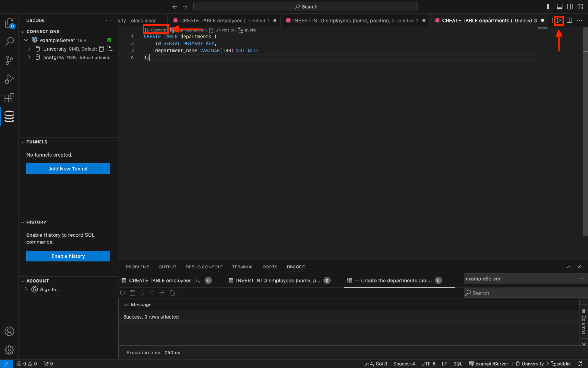
Task: Expand the University database node
Action: (x=29, y=49)
